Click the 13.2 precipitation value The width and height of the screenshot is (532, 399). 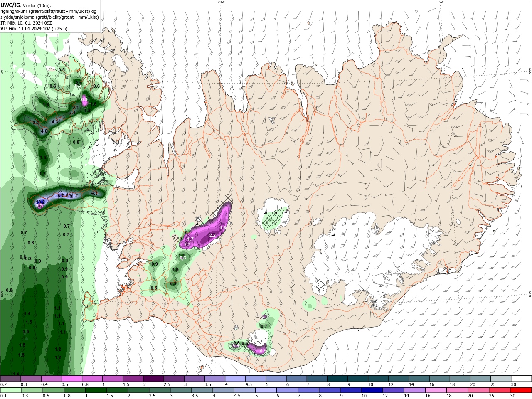click(41, 202)
